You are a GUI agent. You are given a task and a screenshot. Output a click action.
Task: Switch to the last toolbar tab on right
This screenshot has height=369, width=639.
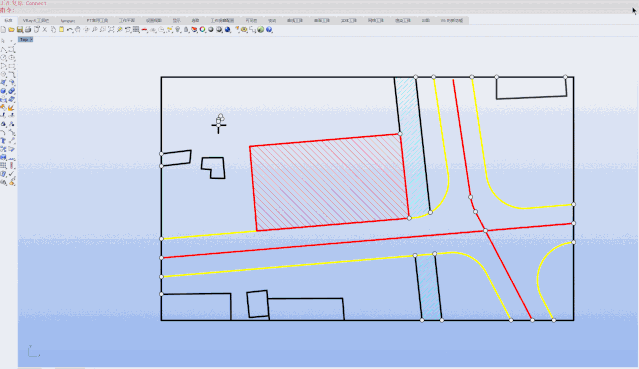click(x=452, y=20)
